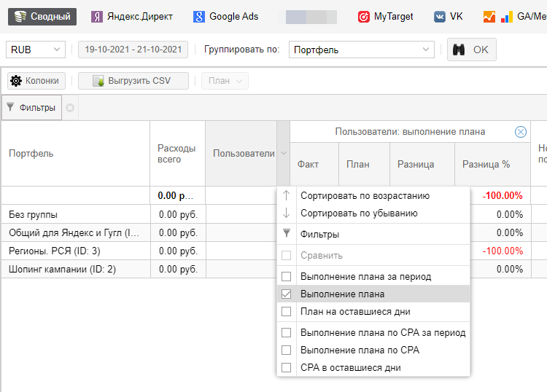
Task: Toggle the Сравнить checkbox
Action: (x=286, y=256)
